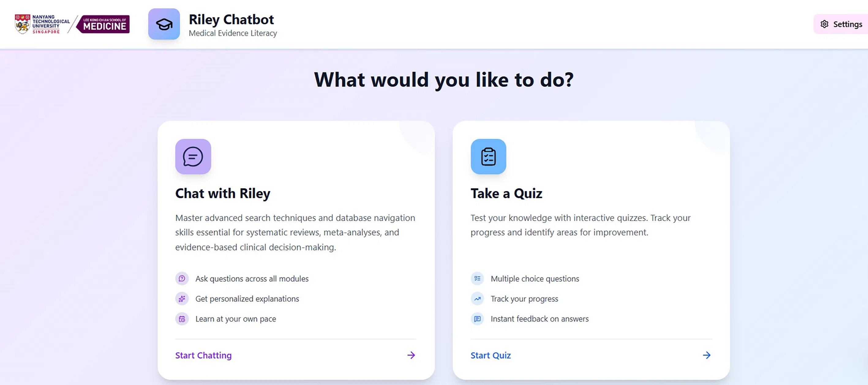Click the question mark icon by Ask questions
Viewport: 868px width, 385px height.
pos(182,278)
